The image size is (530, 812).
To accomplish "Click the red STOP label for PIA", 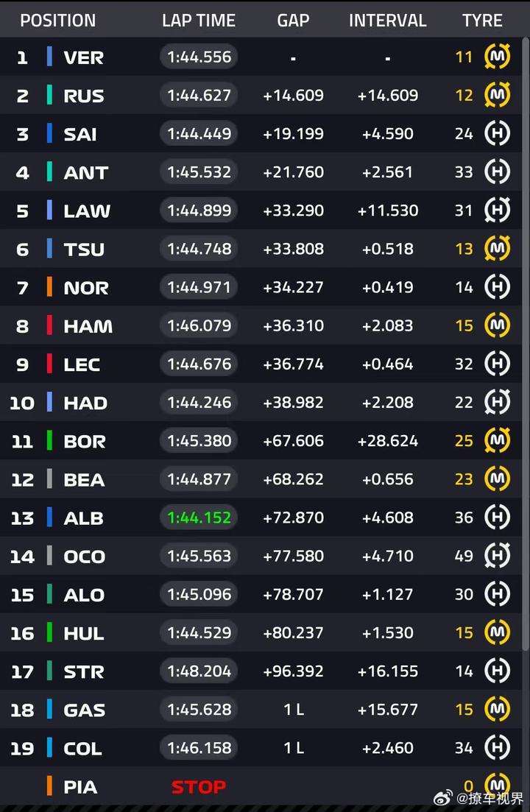I will point(199,787).
